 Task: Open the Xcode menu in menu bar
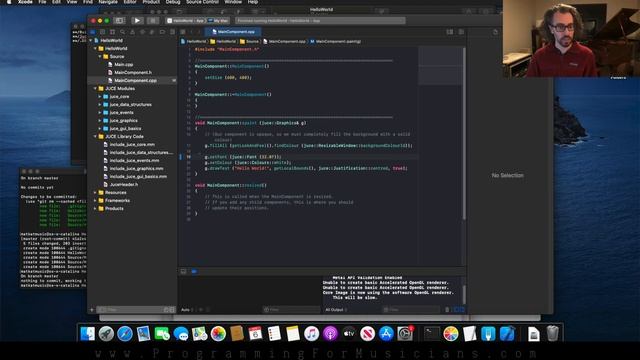pos(25,2)
